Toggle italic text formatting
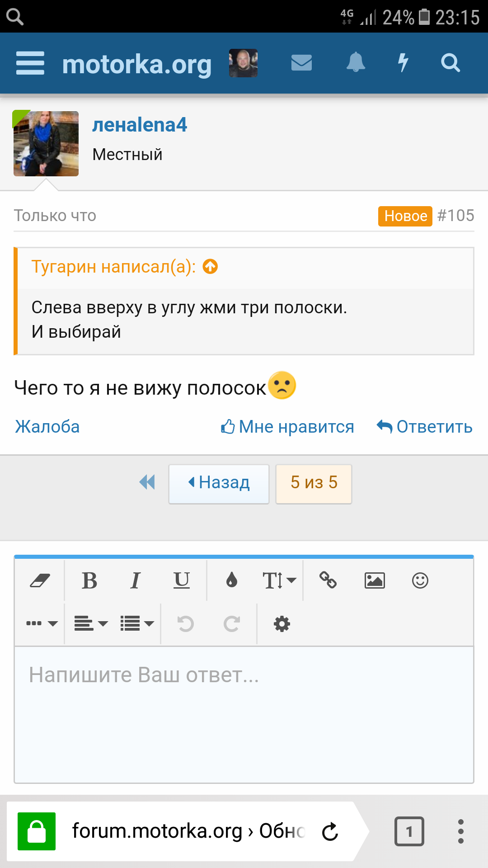This screenshot has height=868, width=488. pyautogui.click(x=135, y=580)
